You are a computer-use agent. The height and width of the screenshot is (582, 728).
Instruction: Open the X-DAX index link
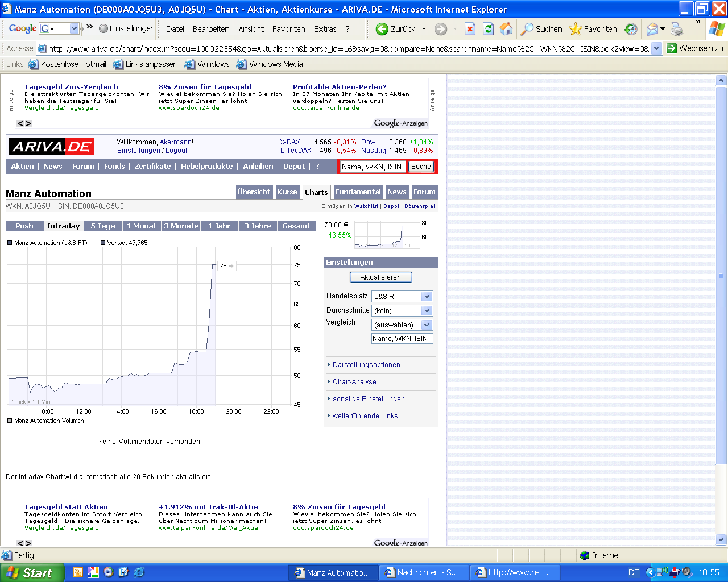tap(290, 142)
